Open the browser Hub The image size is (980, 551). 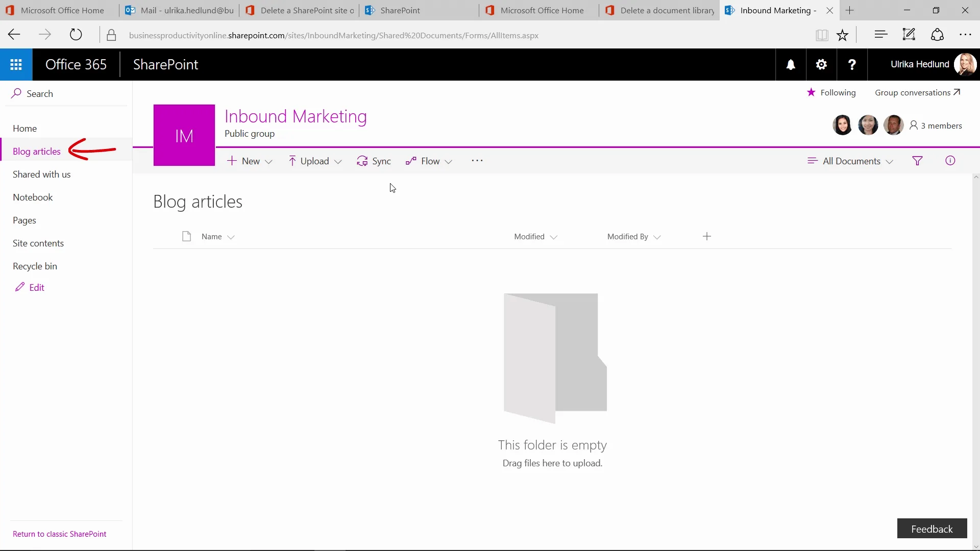[x=880, y=35]
